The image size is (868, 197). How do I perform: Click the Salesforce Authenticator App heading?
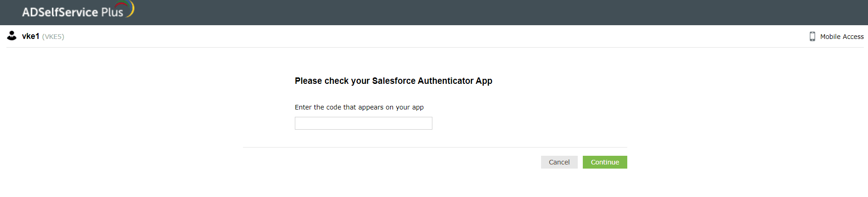[393, 81]
